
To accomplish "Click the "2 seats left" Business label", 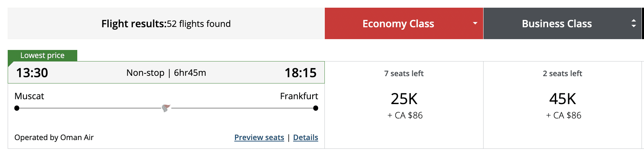I will 562,74.
